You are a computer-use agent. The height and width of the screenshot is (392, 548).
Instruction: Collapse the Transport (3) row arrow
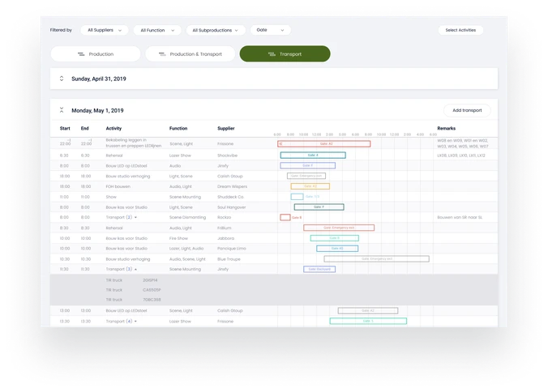click(135, 270)
